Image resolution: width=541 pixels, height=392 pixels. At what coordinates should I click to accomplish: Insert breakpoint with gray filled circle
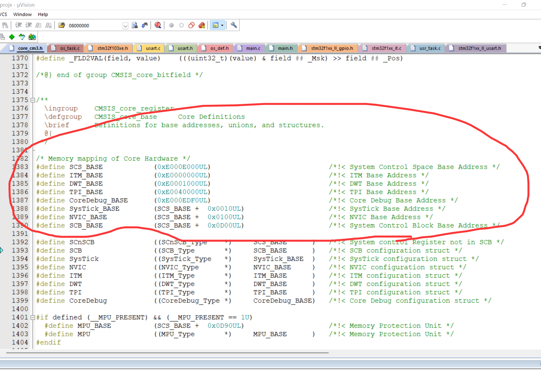tap(172, 25)
